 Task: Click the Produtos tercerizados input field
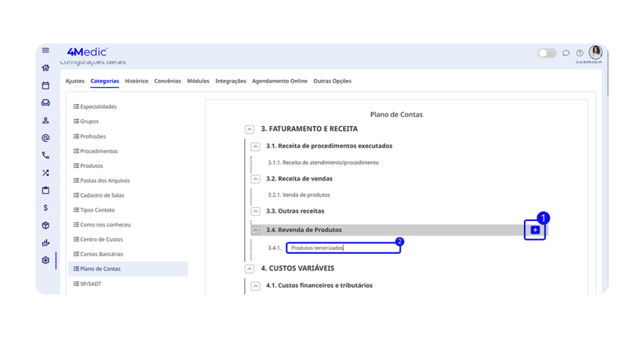(343, 248)
